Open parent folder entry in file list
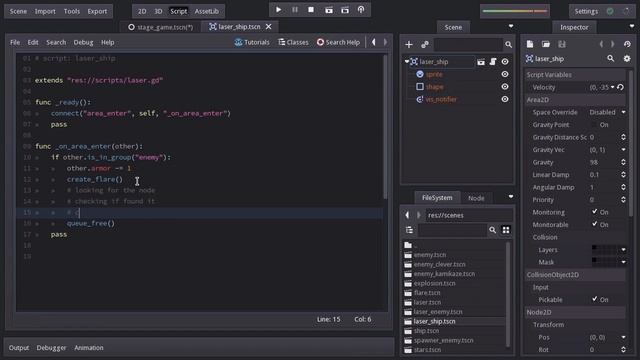The width and height of the screenshot is (640, 360). [408, 245]
